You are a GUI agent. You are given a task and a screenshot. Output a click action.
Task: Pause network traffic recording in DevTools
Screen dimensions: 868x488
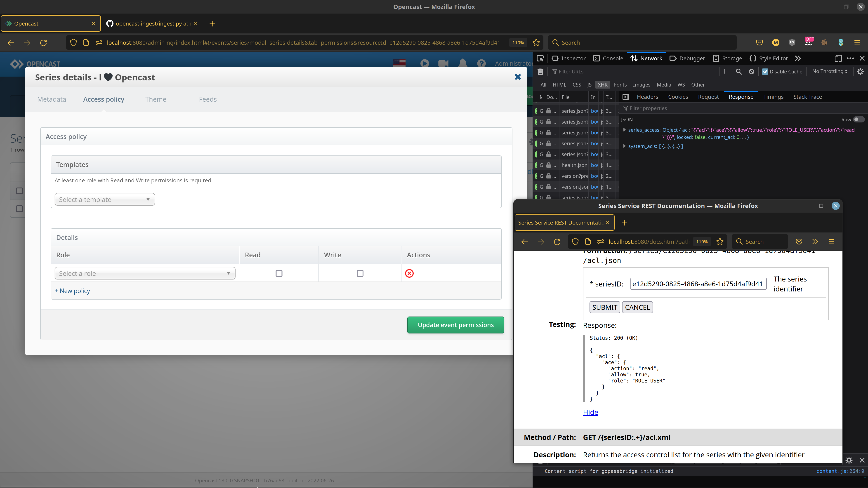point(726,71)
